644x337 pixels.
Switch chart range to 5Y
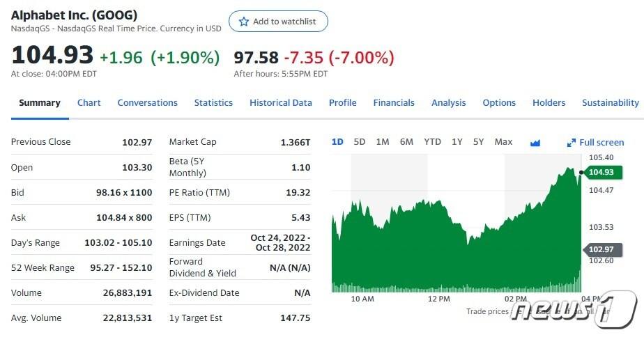(478, 142)
